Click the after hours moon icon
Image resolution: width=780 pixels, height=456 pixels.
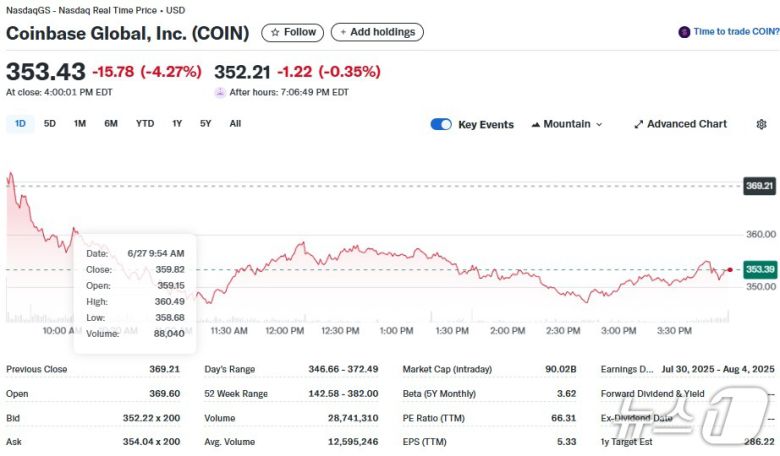(x=220, y=92)
